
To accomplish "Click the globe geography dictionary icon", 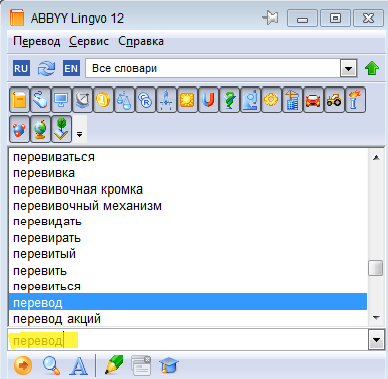I will click(40, 129).
